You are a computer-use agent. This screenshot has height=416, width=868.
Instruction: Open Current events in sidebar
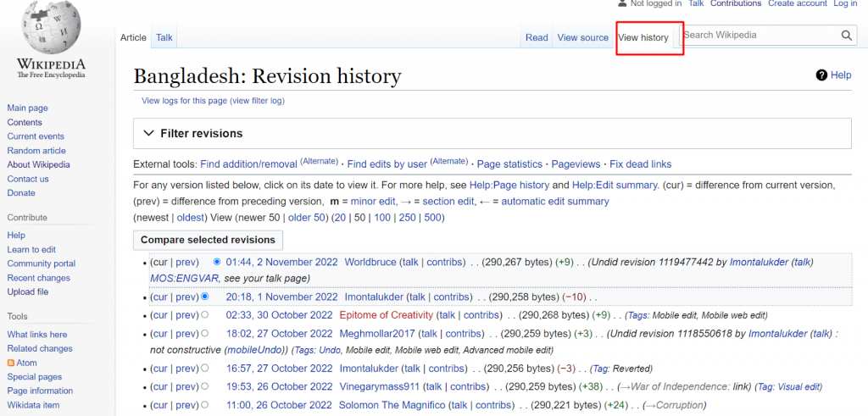pyautogui.click(x=36, y=136)
